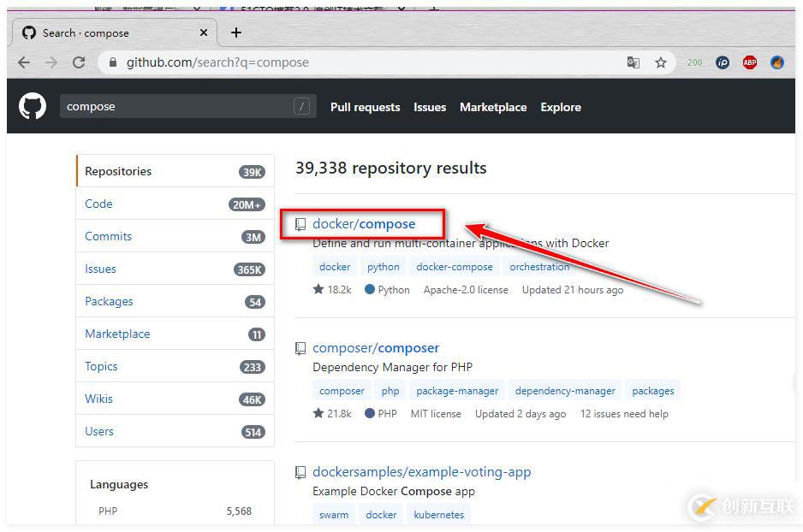
Task: Go back with the browser back arrow
Action: click(x=24, y=62)
